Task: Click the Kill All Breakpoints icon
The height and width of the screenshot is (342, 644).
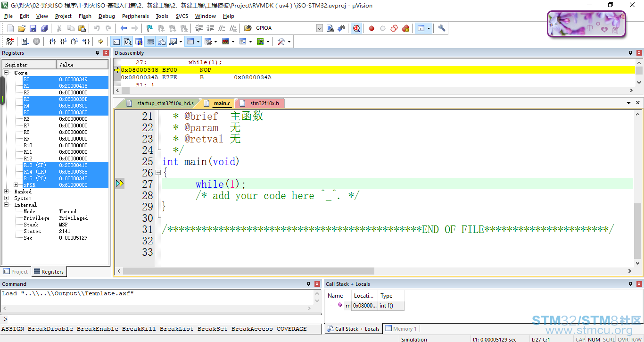Action: pyautogui.click(x=405, y=28)
